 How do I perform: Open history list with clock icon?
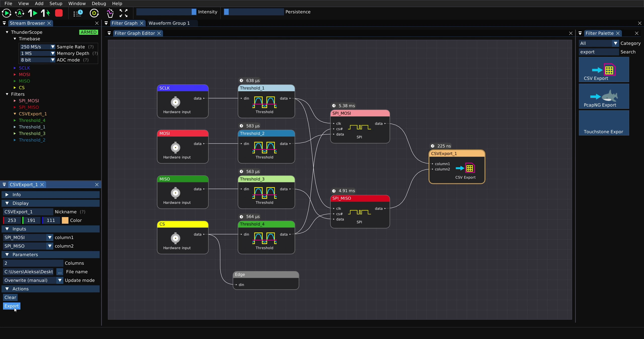[78, 13]
